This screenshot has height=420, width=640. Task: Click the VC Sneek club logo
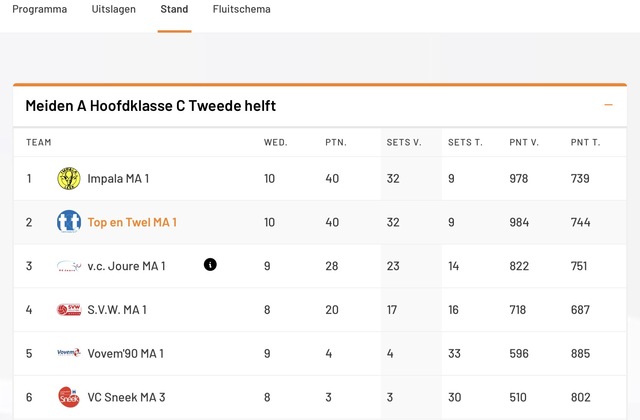coord(68,397)
